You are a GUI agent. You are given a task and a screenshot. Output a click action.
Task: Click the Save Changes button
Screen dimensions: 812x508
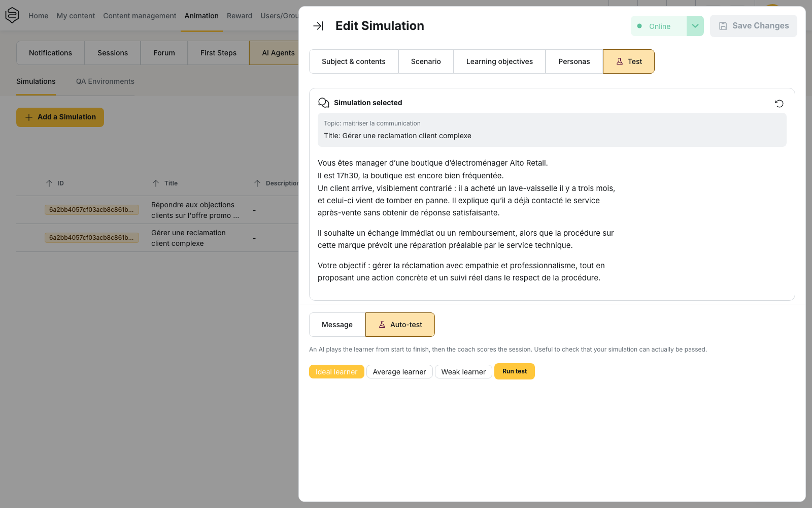click(x=754, y=26)
